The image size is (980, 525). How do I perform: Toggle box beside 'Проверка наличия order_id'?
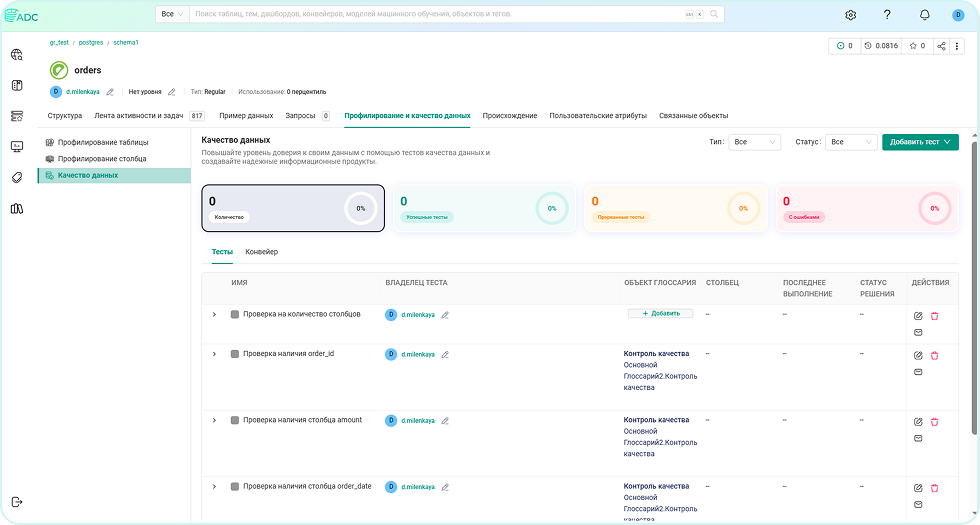[x=235, y=354]
